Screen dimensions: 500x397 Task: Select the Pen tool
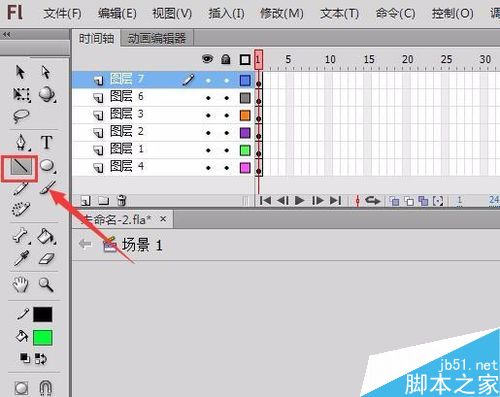point(22,142)
